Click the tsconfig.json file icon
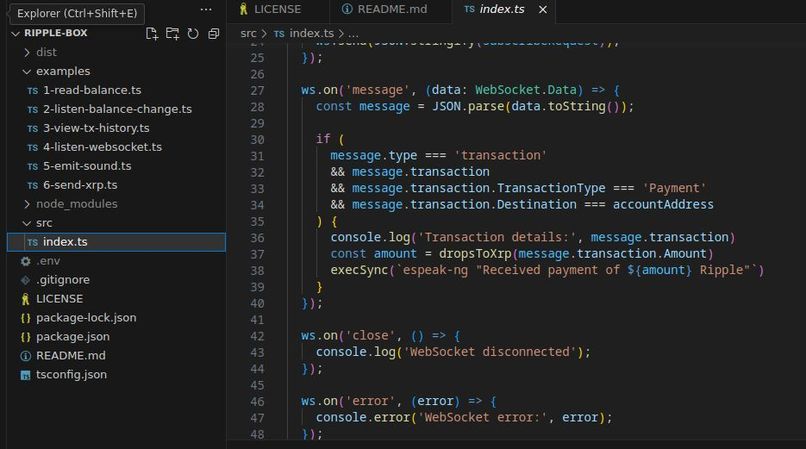The height and width of the screenshot is (449, 806). coord(25,375)
